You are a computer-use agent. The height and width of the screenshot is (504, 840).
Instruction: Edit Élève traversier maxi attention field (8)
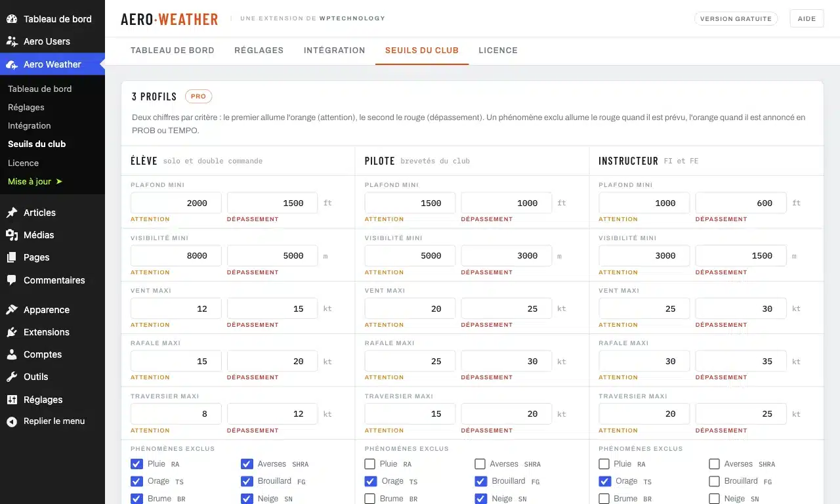pyautogui.click(x=176, y=414)
